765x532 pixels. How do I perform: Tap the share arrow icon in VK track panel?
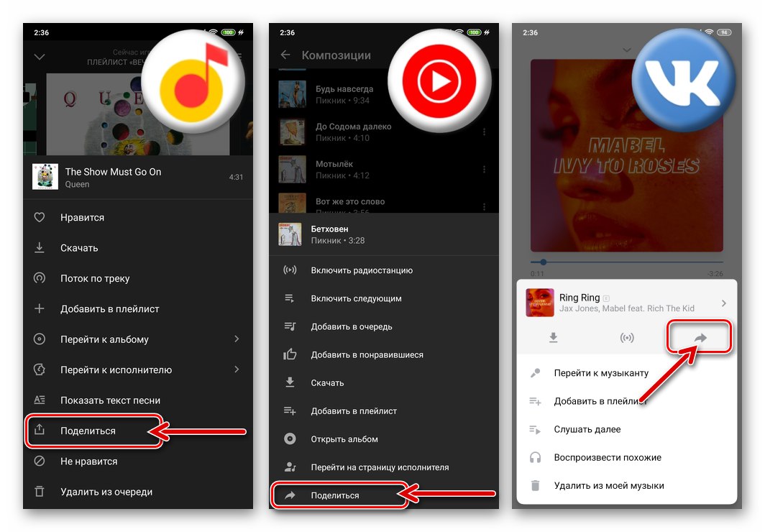pyautogui.click(x=700, y=337)
